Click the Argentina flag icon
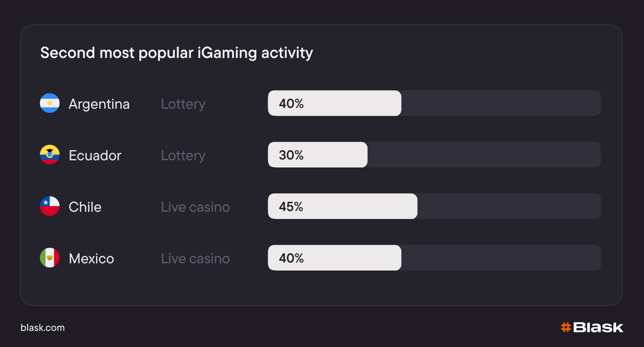 tap(50, 103)
